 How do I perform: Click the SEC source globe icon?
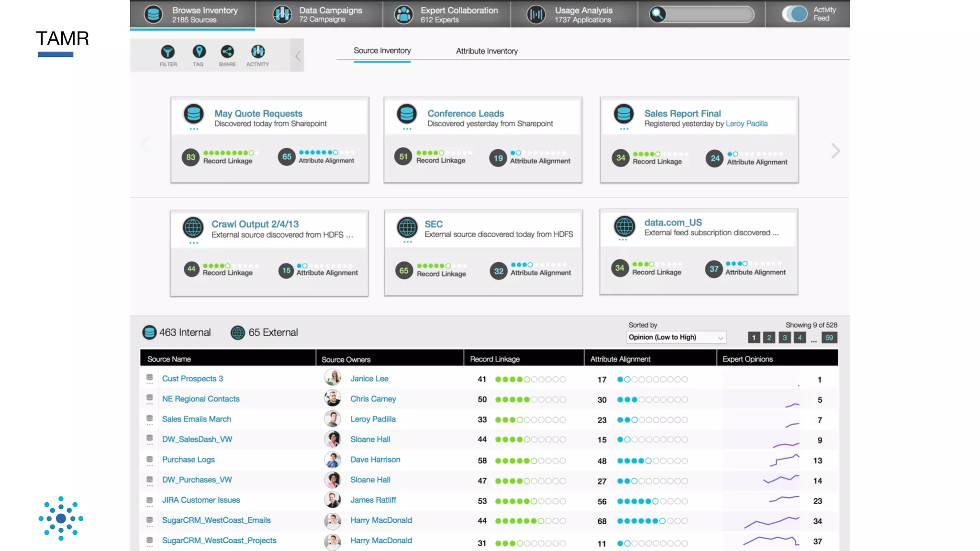407,227
